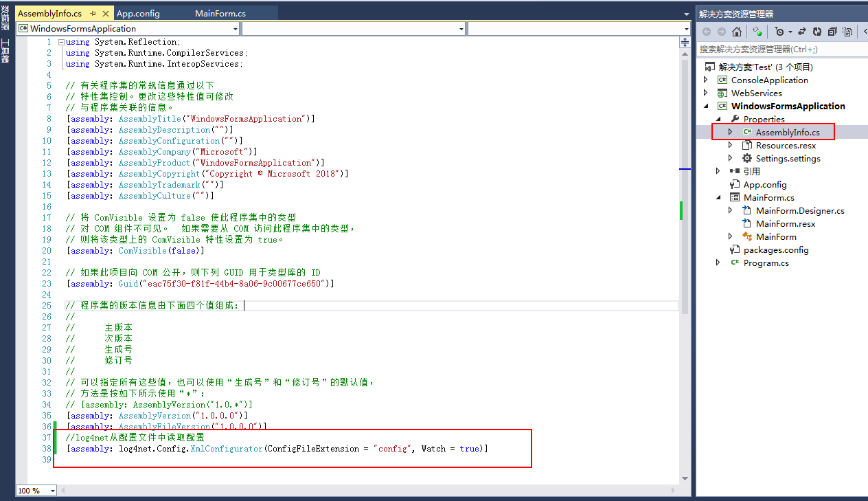Pin the AssemblyInfo.cs tab with its pin icon
The image size is (868, 501).
[93, 13]
